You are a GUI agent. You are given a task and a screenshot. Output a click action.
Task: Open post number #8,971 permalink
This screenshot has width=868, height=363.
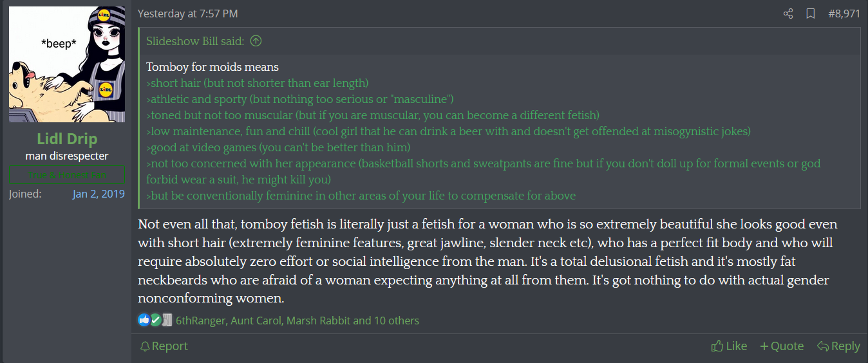(x=844, y=14)
